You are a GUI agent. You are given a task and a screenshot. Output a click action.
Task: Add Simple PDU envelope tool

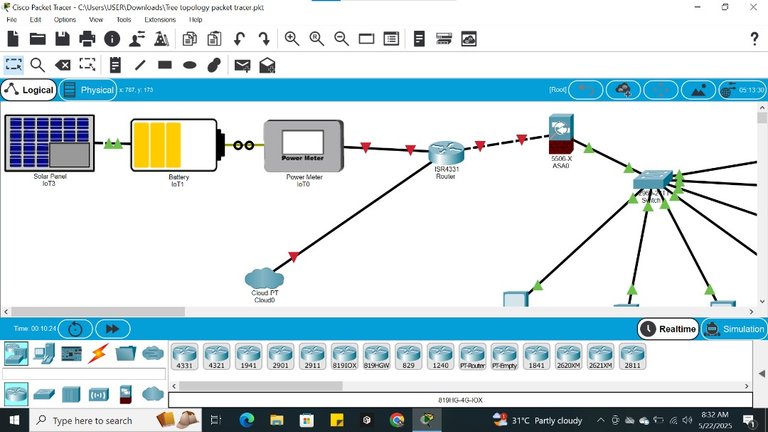(x=242, y=65)
